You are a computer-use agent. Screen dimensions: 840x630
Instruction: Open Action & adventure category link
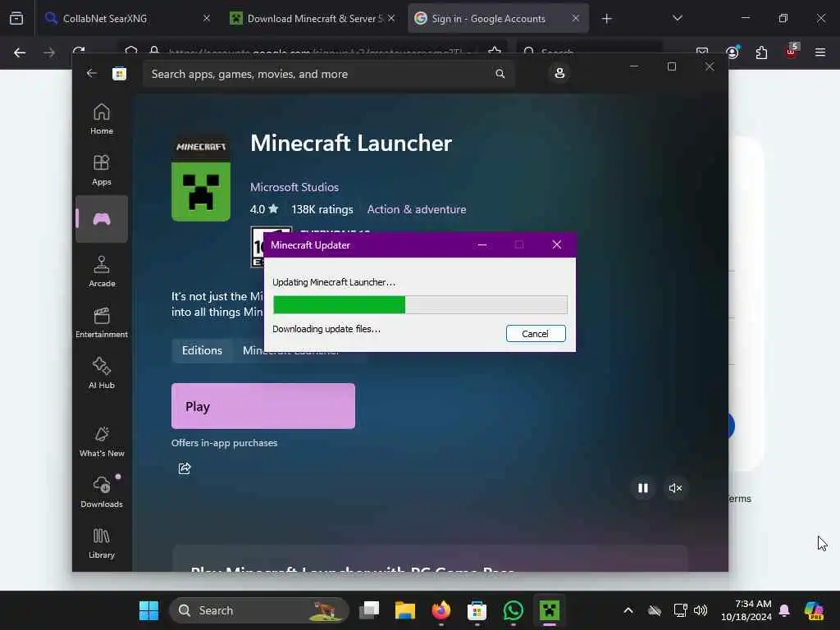[416, 209]
